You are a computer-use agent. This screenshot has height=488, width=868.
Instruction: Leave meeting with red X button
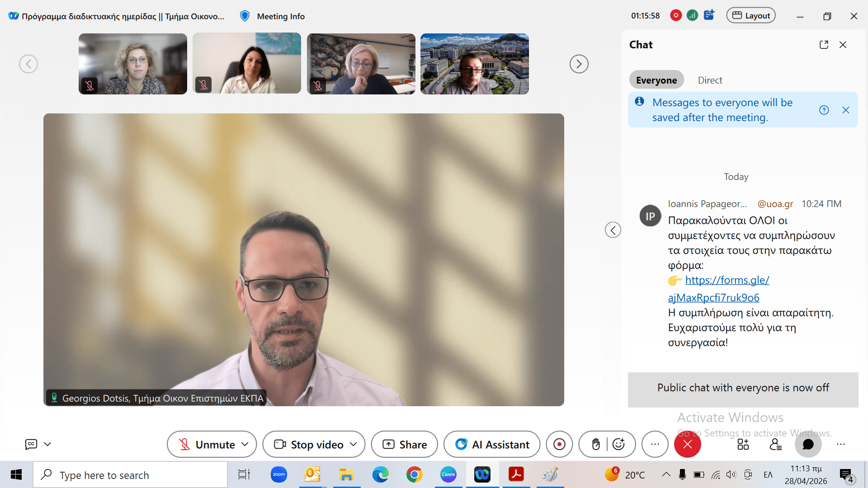pyautogui.click(x=688, y=445)
